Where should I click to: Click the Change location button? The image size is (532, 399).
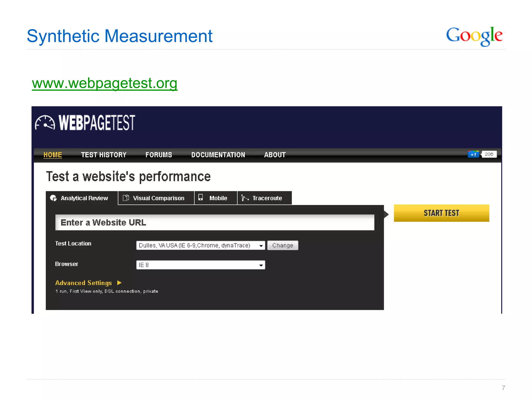click(283, 245)
